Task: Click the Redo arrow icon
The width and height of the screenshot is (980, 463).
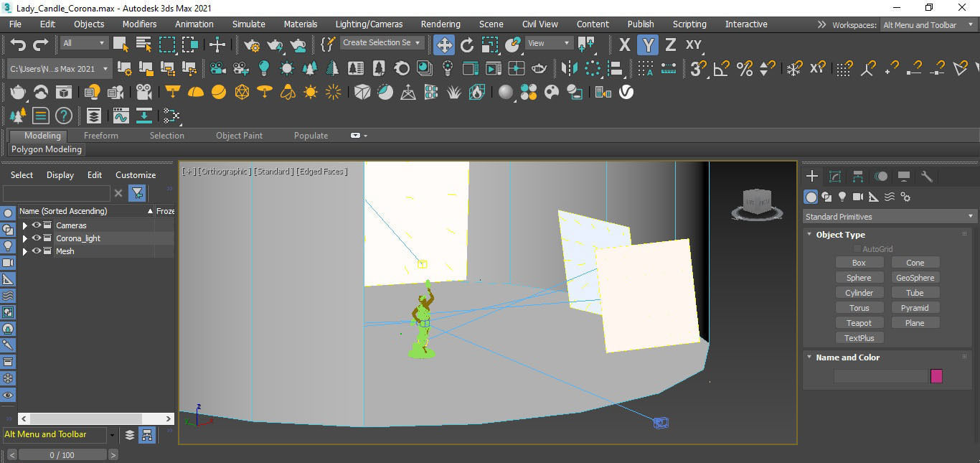Action: tap(41, 45)
